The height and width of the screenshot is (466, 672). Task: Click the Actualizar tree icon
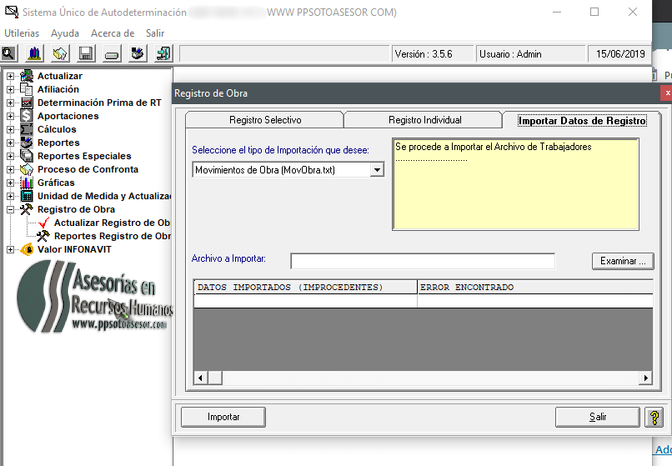[27, 76]
